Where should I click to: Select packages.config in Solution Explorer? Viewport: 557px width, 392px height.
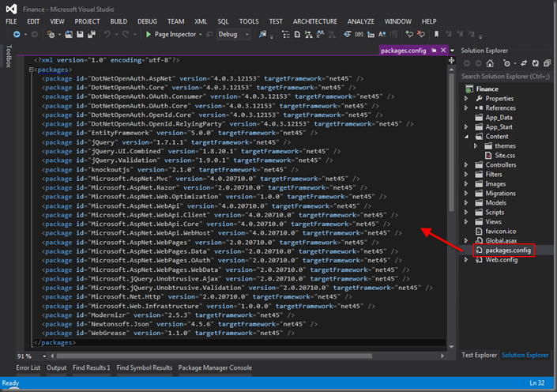click(508, 251)
